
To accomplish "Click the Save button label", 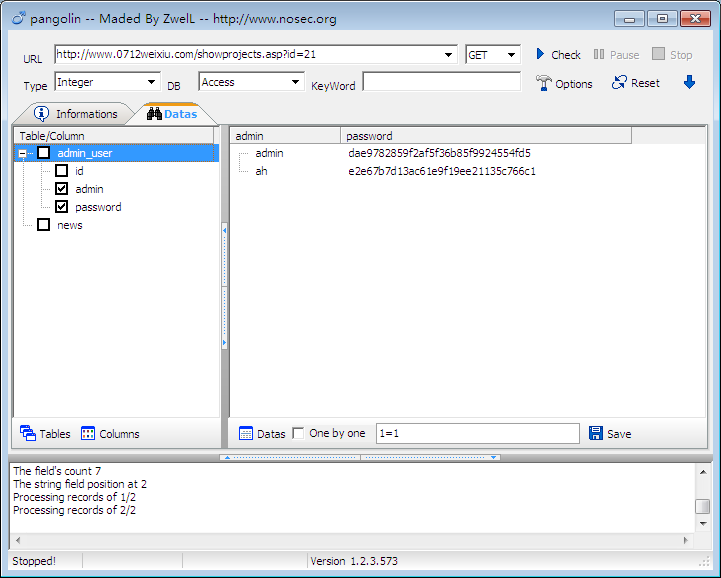I will [x=619, y=434].
